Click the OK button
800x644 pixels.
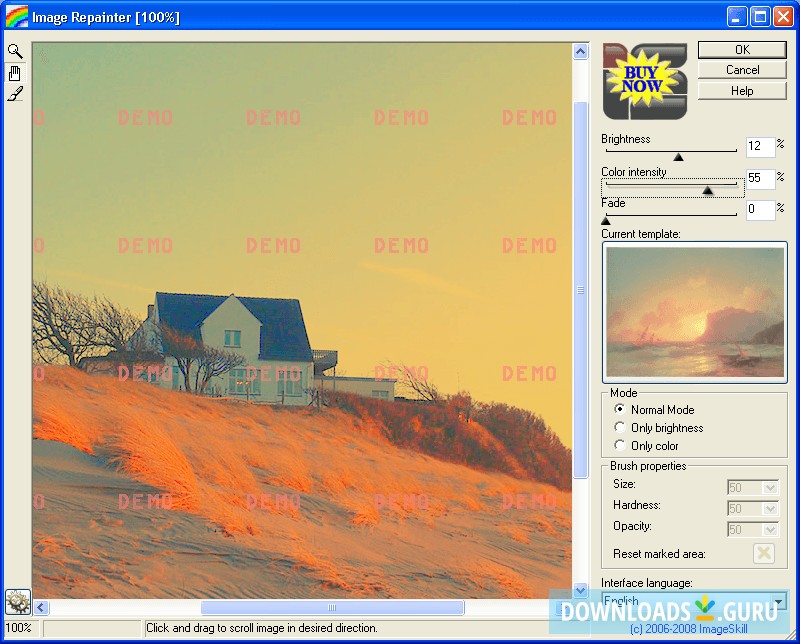742,49
